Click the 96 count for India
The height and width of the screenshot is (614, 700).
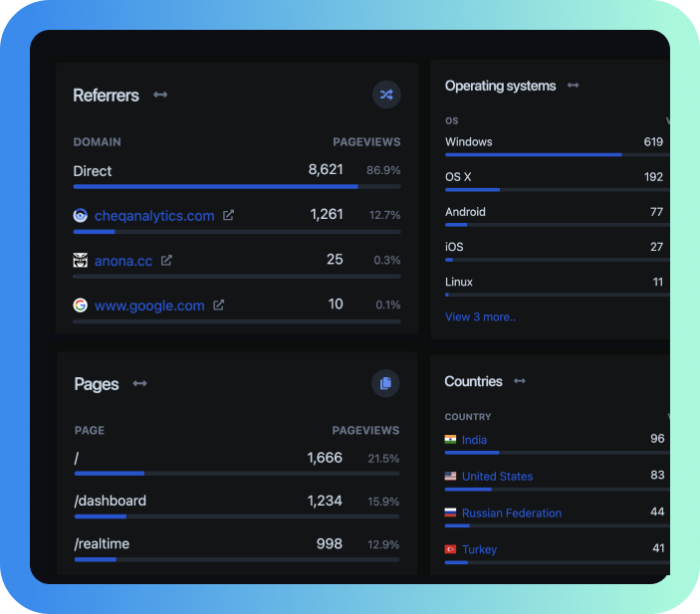click(x=657, y=438)
